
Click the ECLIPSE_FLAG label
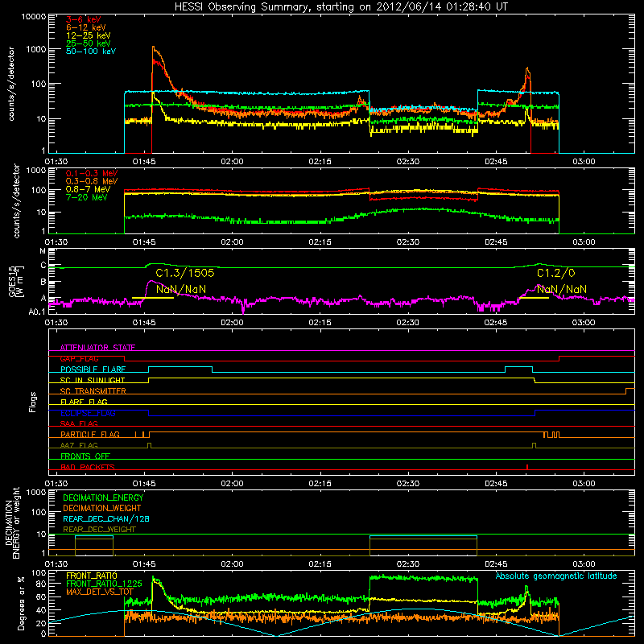88,413
